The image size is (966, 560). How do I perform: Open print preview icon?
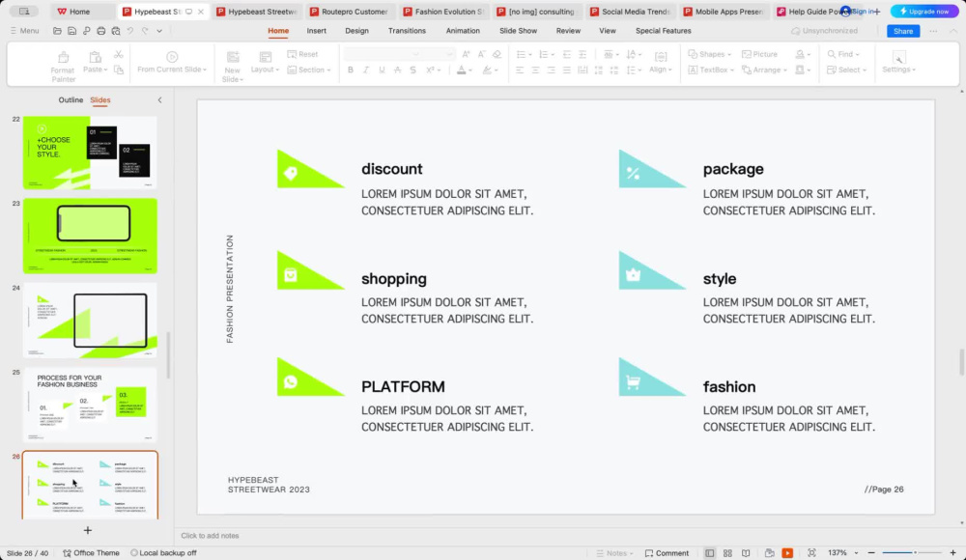tap(116, 31)
